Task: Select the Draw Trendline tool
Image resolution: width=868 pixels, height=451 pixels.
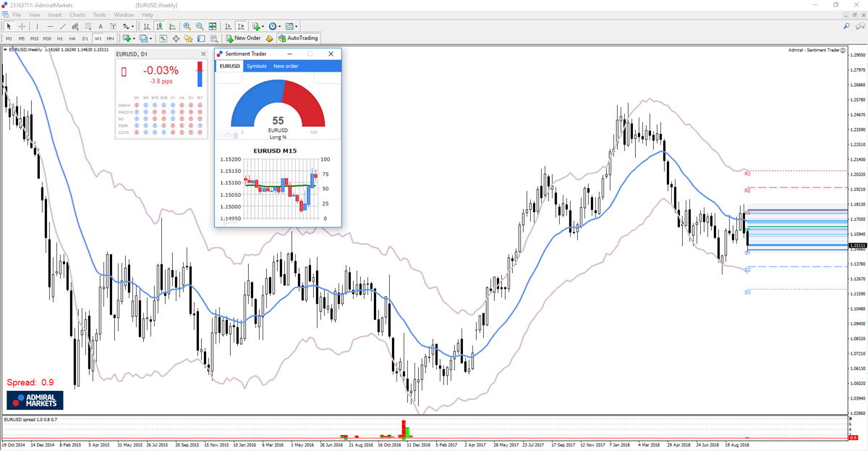Action: [x=62, y=26]
